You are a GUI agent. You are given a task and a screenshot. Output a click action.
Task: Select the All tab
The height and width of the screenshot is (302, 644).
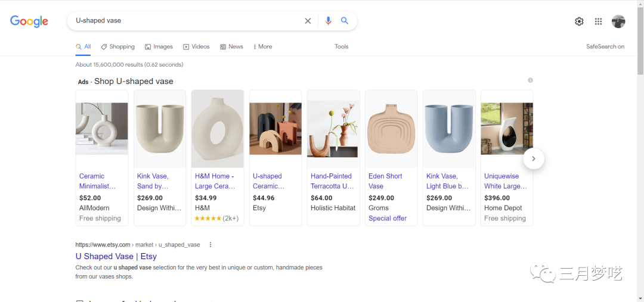83,47
